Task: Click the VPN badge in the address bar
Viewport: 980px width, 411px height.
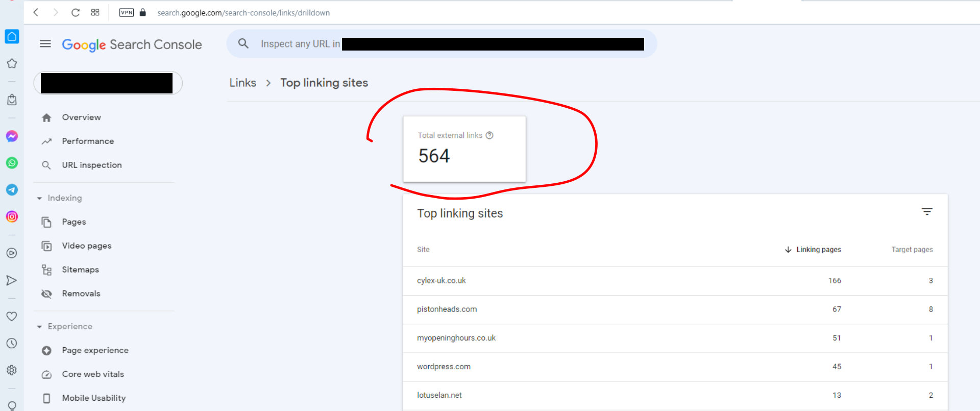Action: pos(127,13)
